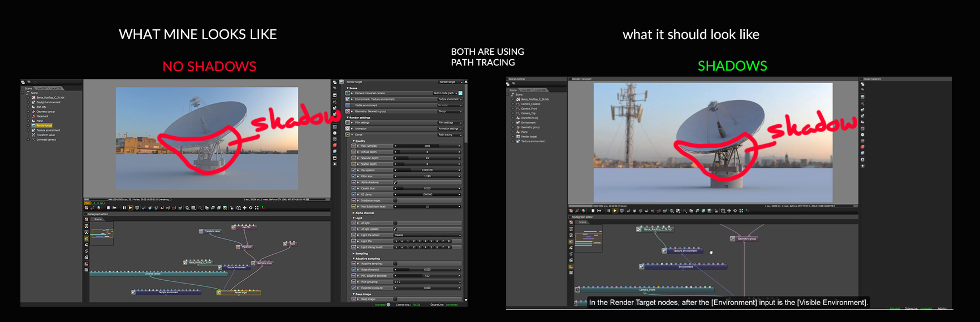Open the Visible environment No node dropdown
This screenshot has width=980, height=322.
450,105
